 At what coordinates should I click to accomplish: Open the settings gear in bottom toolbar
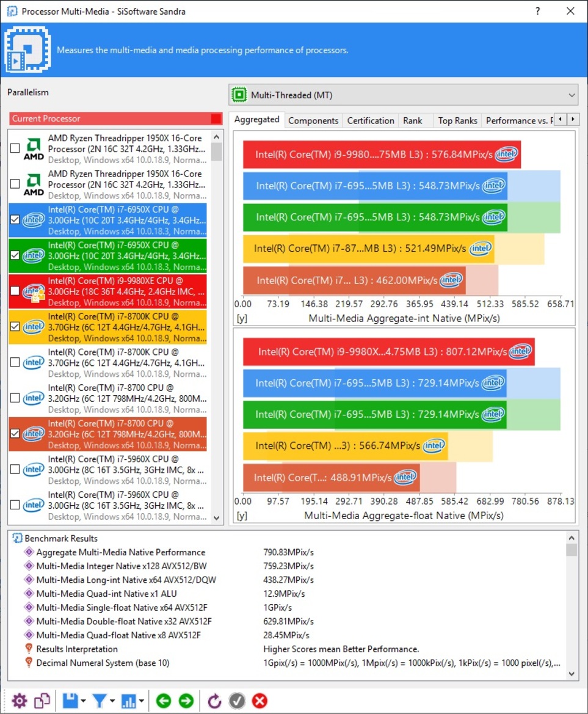[19, 701]
